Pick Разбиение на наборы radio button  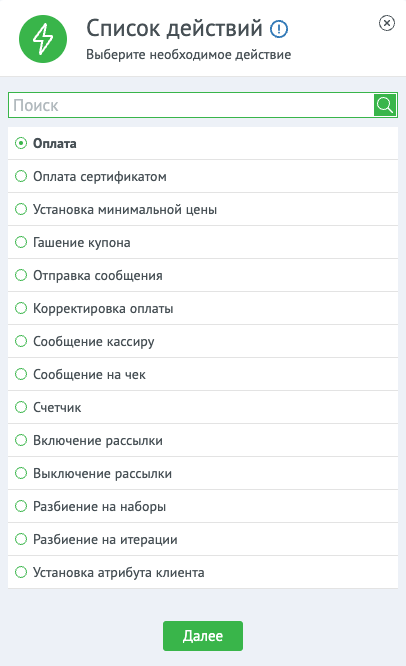point(21,506)
